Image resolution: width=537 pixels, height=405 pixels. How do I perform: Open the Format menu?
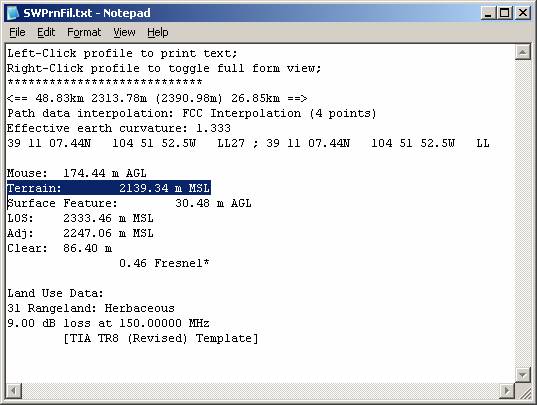tap(84, 33)
